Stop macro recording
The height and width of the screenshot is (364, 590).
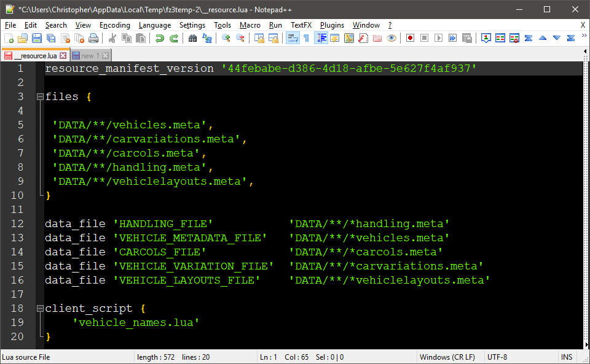tap(425, 38)
